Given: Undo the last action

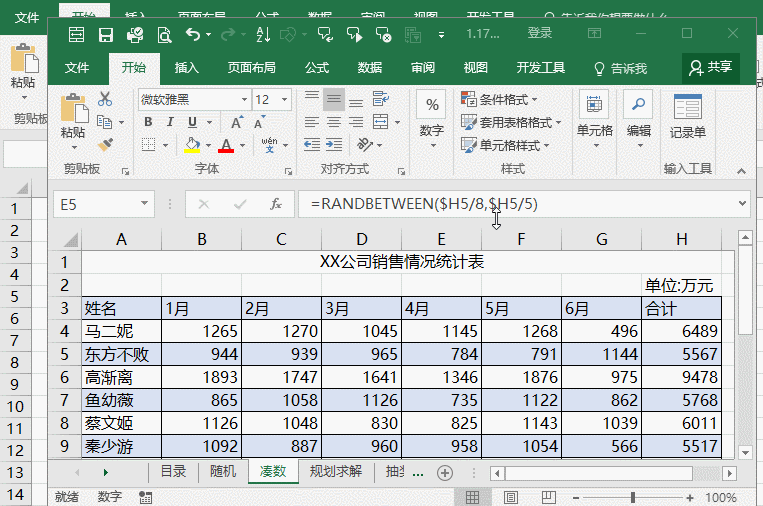Looking at the screenshot, I should click(193, 35).
